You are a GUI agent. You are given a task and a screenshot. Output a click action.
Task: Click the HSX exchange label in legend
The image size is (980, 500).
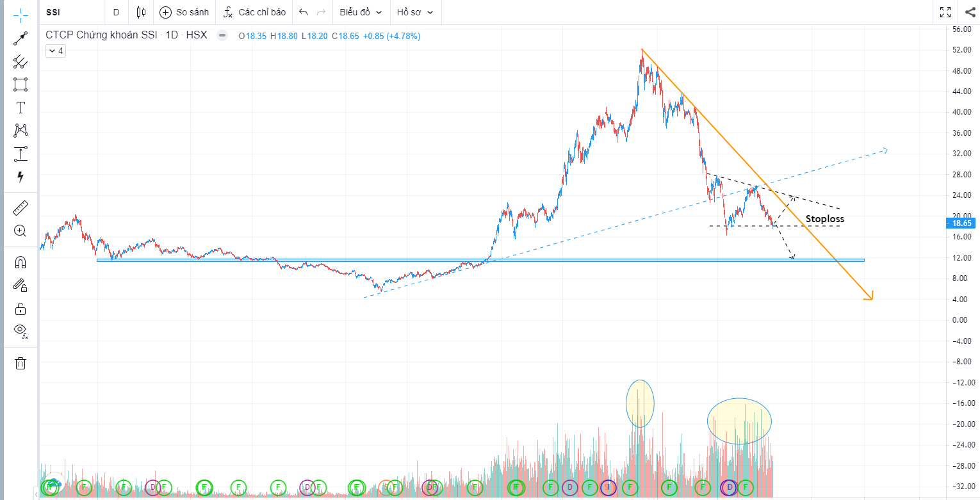click(196, 36)
